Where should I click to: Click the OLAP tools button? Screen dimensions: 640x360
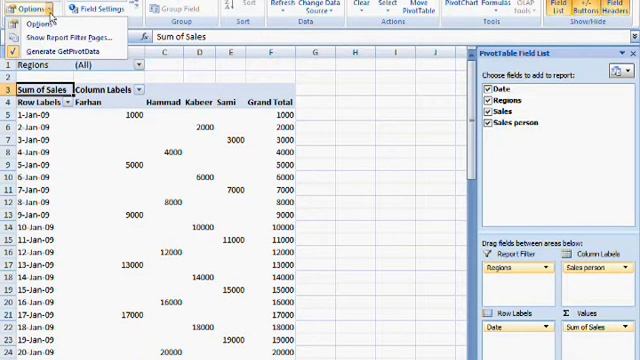pyautogui.click(x=525, y=7)
